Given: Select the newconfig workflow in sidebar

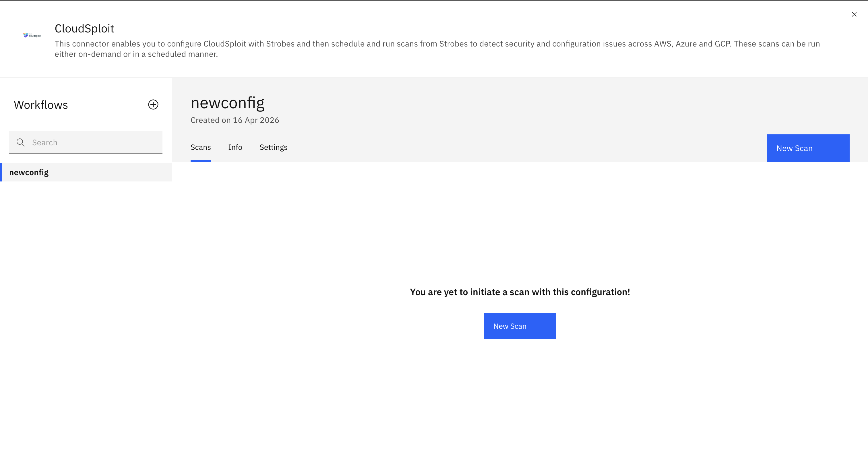Looking at the screenshot, I should (x=29, y=173).
